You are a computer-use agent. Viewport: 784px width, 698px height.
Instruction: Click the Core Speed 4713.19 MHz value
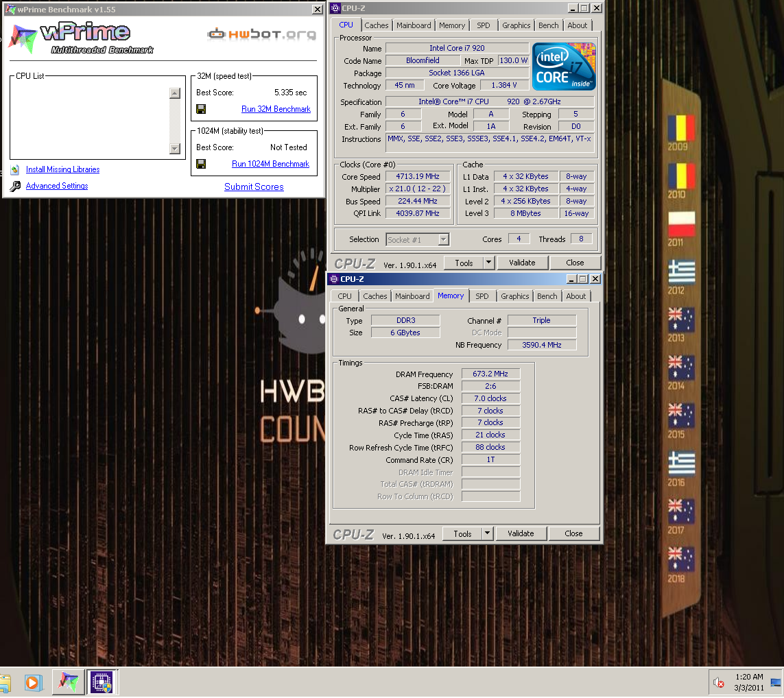pyautogui.click(x=418, y=176)
